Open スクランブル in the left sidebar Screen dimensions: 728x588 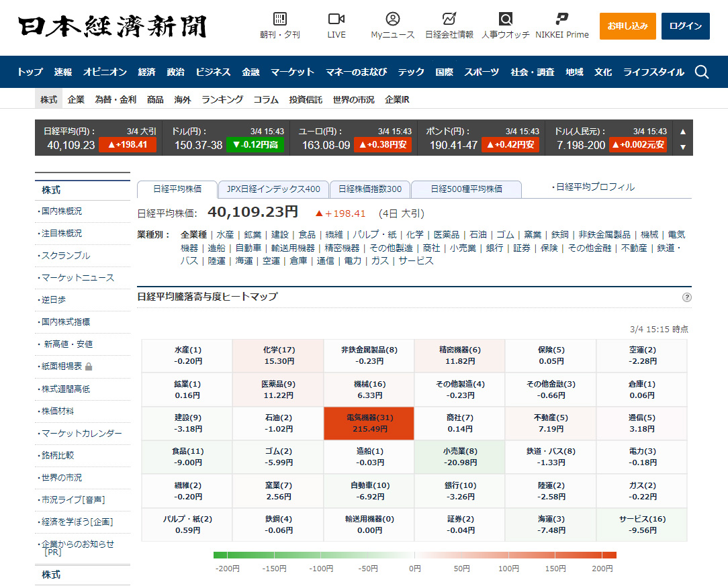[x=66, y=256]
